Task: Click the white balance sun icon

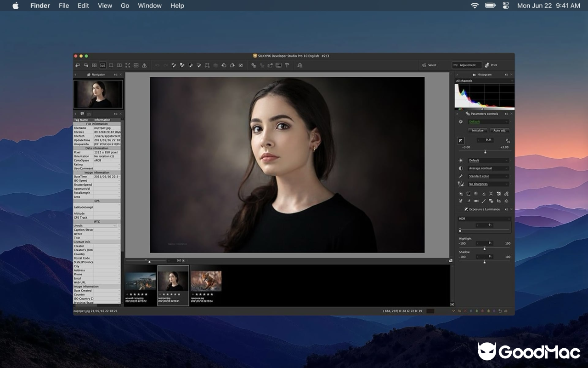Action: [461, 161]
